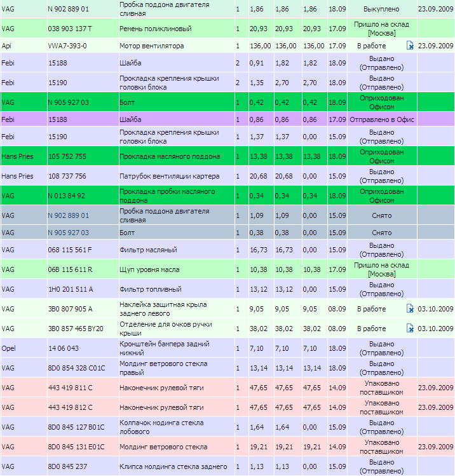Screen dimensions: 455x476
Task: Click Отделение для очков ручки крыши description
Action: coord(166,329)
